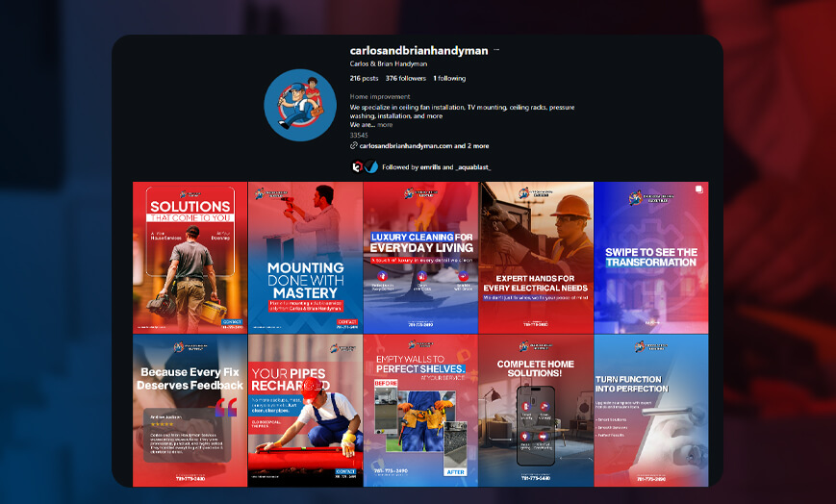Click the carousel icon on Swipe post
The height and width of the screenshot is (504, 836).
point(699,190)
